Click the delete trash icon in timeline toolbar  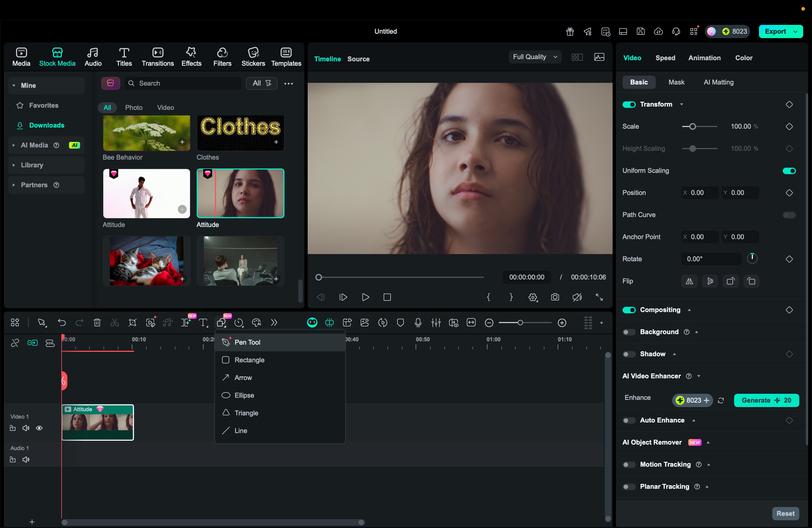pos(97,322)
